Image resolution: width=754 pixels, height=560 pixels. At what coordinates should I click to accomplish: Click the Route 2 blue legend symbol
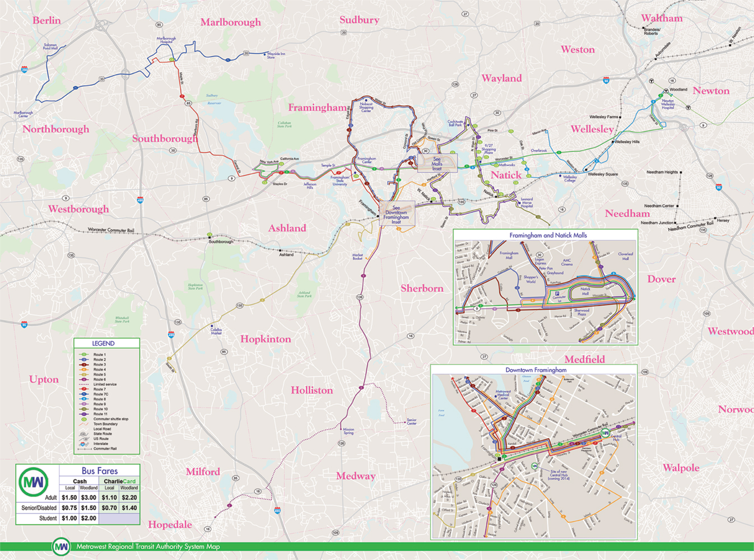click(83, 360)
